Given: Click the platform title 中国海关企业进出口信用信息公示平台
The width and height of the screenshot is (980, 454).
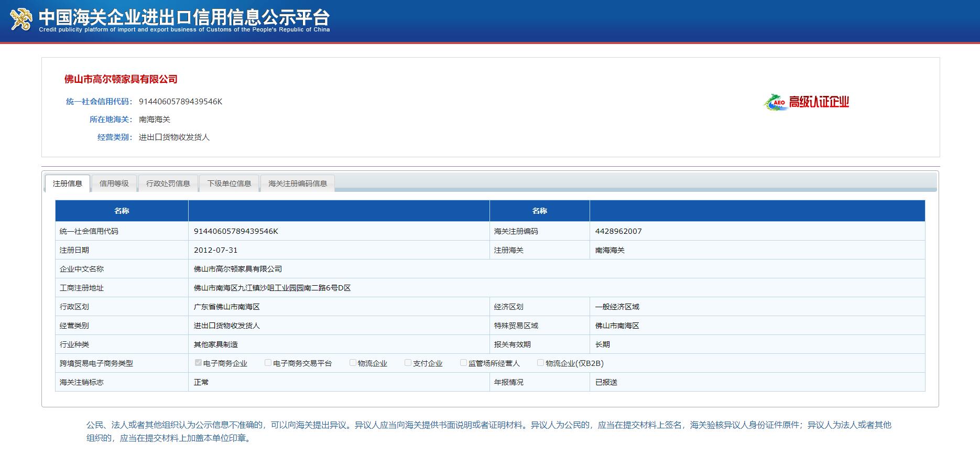Looking at the screenshot, I should pyautogui.click(x=184, y=17).
